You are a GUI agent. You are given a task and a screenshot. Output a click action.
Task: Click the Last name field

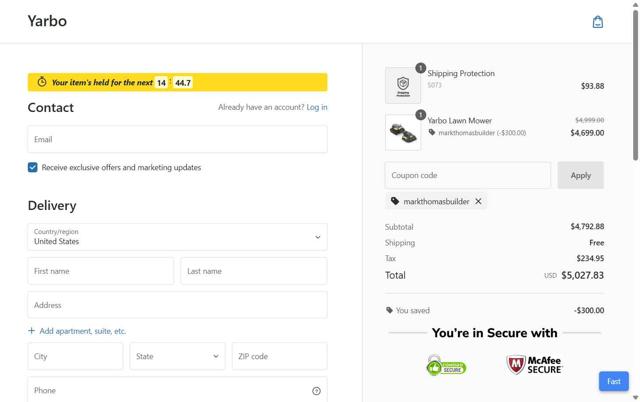coord(254,271)
